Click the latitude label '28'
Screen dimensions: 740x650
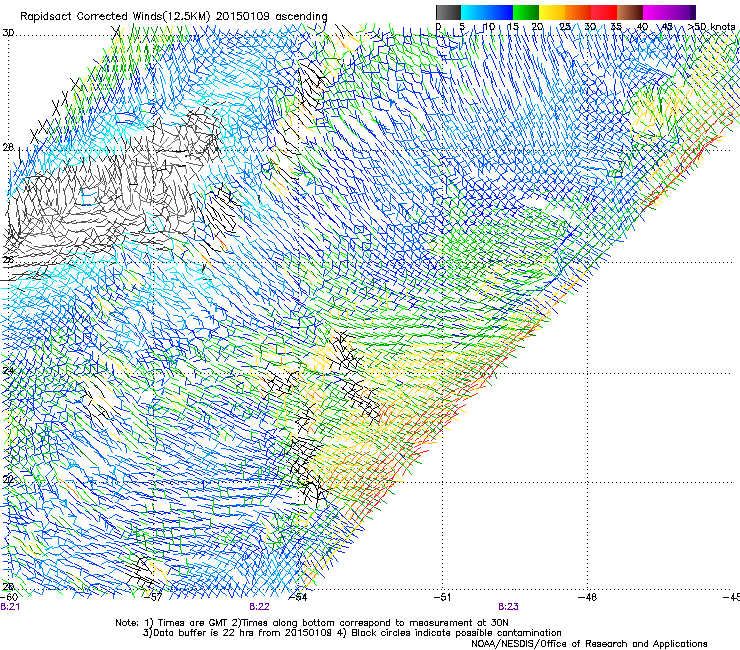pyautogui.click(x=8, y=148)
